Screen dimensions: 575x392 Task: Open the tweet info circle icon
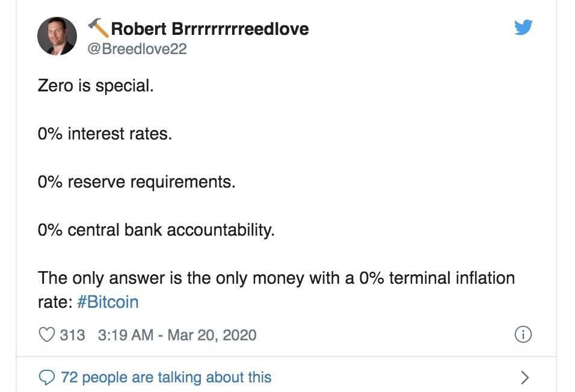click(523, 335)
